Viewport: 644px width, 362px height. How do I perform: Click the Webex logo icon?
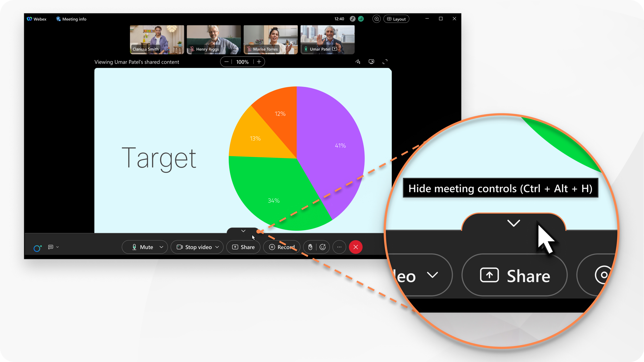tap(31, 19)
